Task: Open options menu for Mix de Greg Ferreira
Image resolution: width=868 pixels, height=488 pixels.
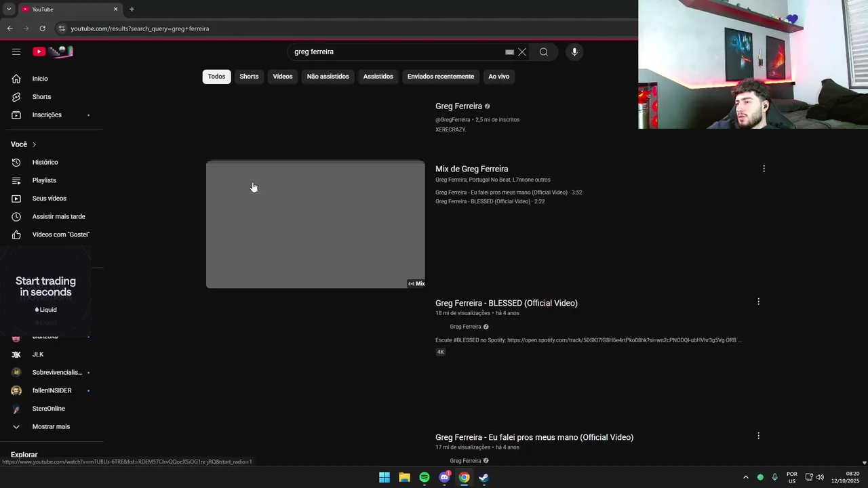Action: pos(764,169)
